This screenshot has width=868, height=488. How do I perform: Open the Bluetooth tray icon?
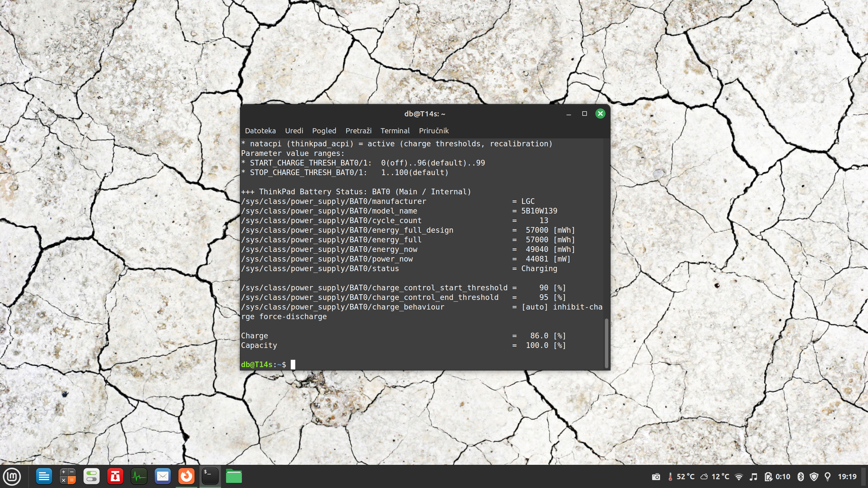(800, 476)
